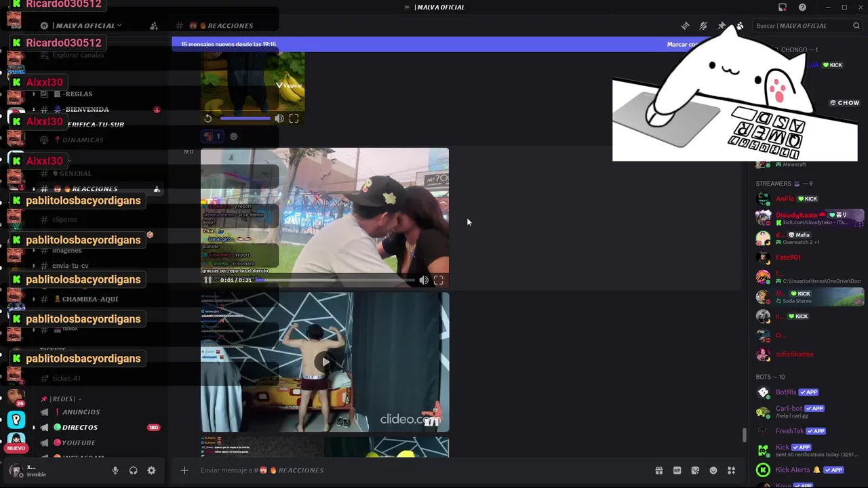Deafen with the headphones icon

pyautogui.click(x=134, y=470)
